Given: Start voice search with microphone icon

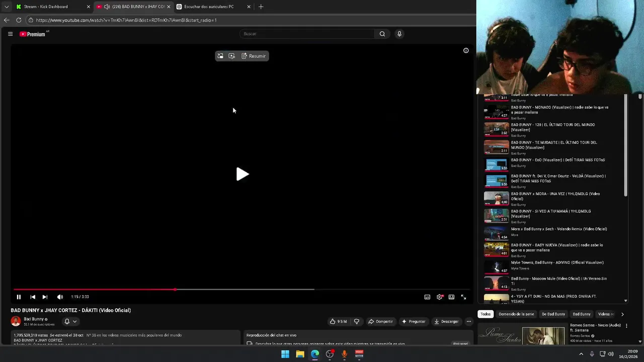Looking at the screenshot, I should point(399,34).
